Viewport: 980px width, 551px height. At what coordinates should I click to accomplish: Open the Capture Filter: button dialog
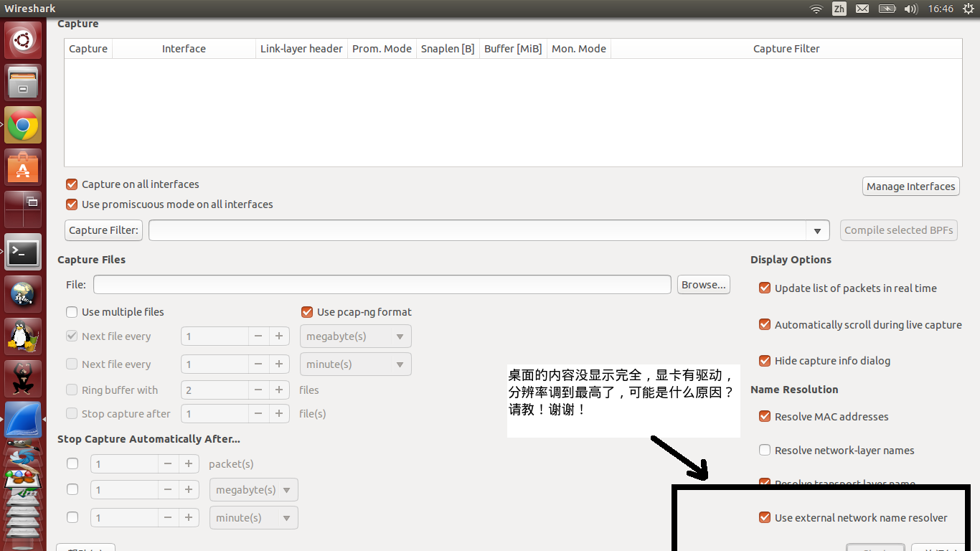(x=103, y=230)
